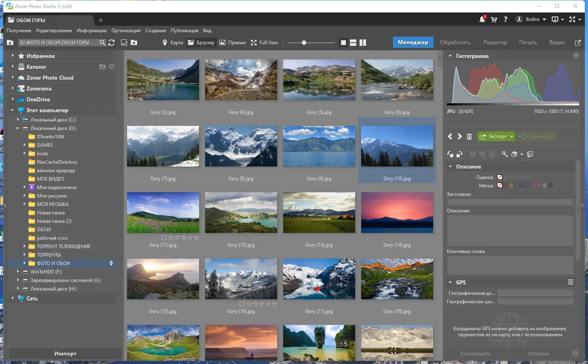Image resolution: width=588 pixels, height=364 pixels.
Task: Collapse the GPS section
Action: pos(450,282)
